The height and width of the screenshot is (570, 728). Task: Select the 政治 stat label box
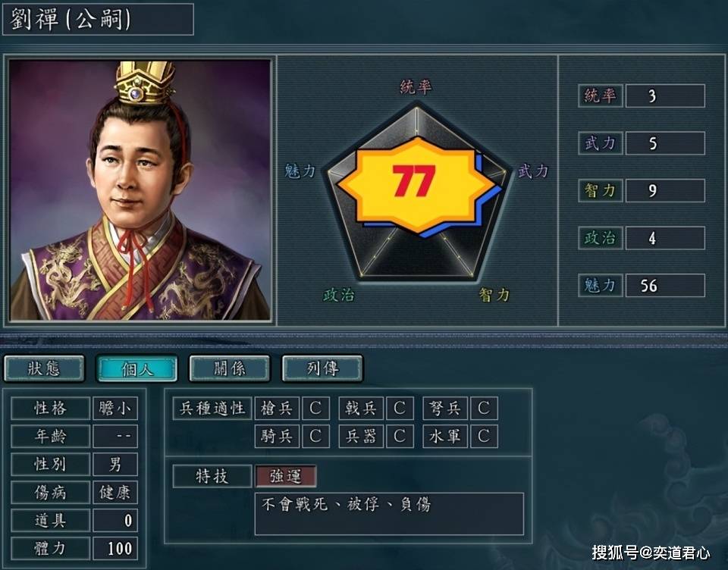point(601,238)
